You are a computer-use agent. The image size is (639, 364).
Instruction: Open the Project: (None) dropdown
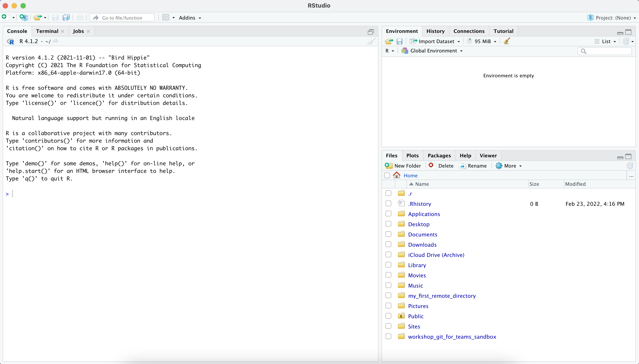[x=612, y=18]
